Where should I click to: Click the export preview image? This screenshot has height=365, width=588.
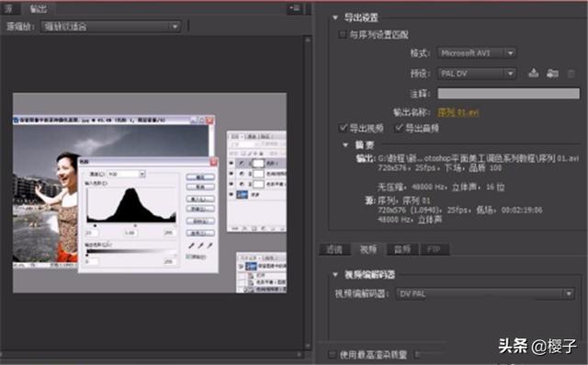coord(150,193)
